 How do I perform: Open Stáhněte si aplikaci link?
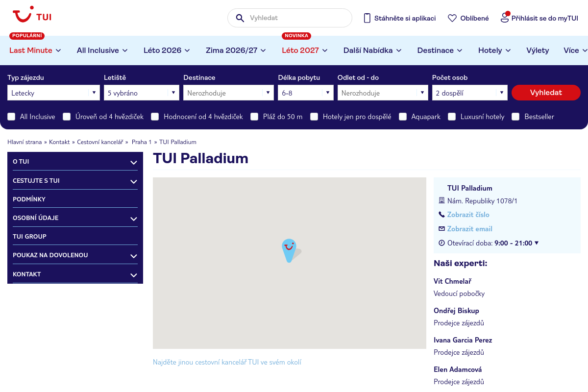point(405,18)
